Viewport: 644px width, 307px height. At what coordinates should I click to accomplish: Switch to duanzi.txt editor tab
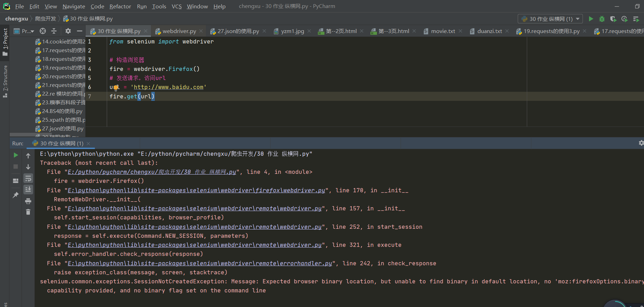[489, 31]
